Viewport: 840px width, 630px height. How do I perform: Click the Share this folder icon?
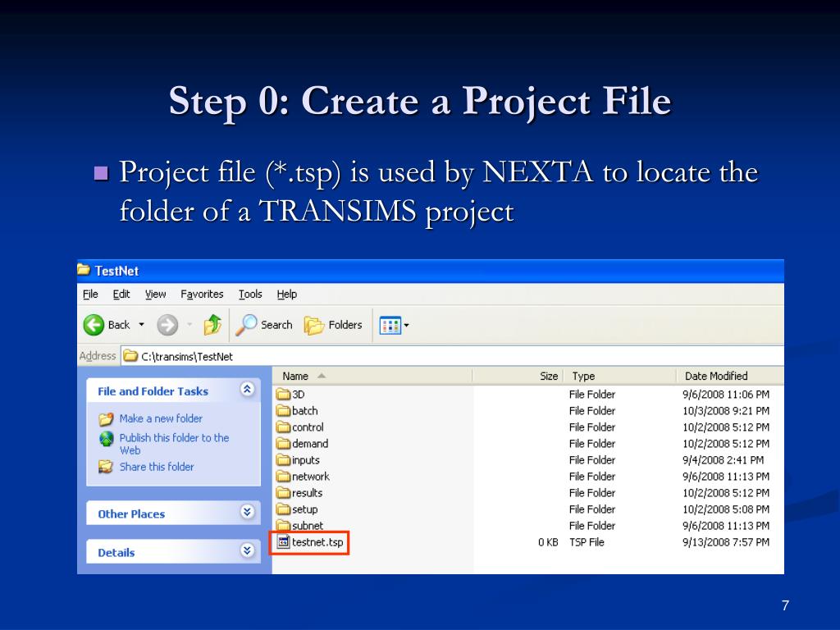click(x=106, y=467)
